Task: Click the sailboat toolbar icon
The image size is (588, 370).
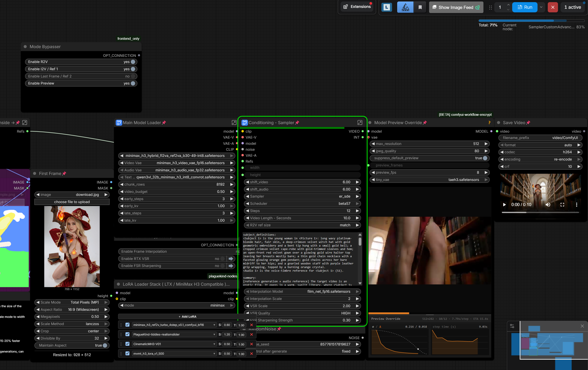Action: 405,7
